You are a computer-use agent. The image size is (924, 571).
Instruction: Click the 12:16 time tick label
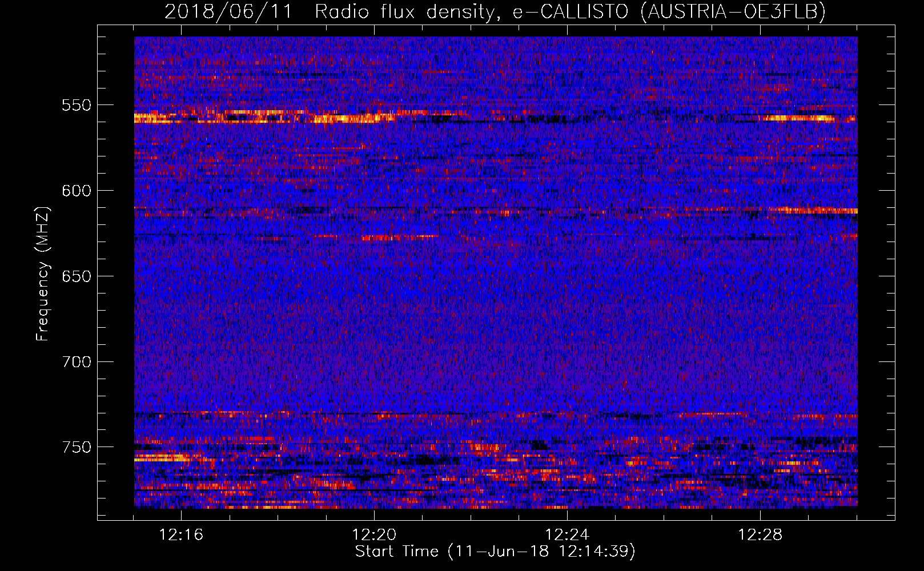pyautogui.click(x=181, y=535)
